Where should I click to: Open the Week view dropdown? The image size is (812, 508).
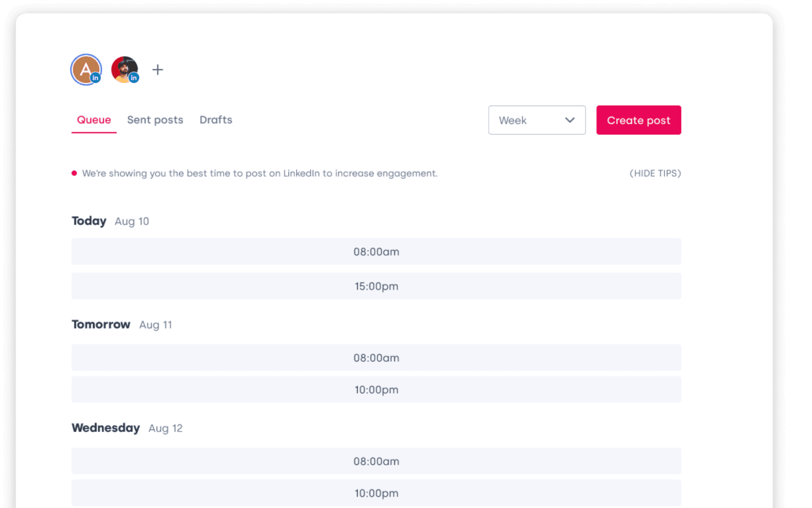536,120
